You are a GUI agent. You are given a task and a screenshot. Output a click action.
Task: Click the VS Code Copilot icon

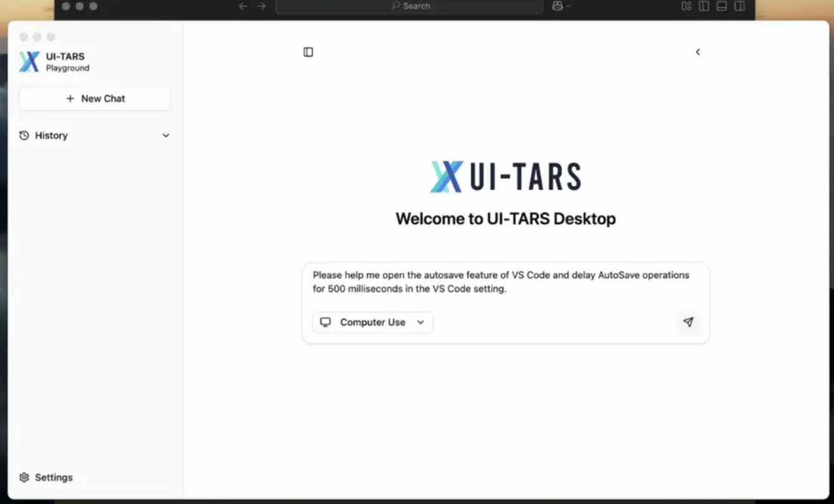coord(557,6)
